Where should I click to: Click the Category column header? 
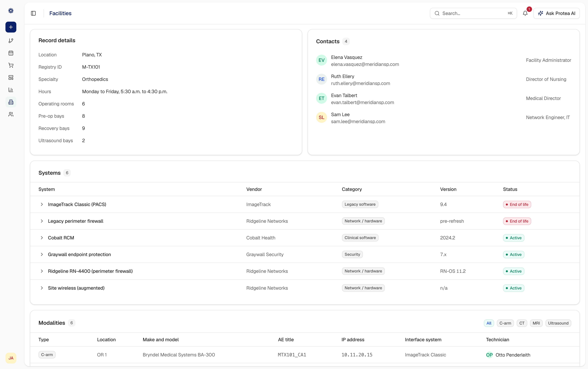pyautogui.click(x=352, y=189)
